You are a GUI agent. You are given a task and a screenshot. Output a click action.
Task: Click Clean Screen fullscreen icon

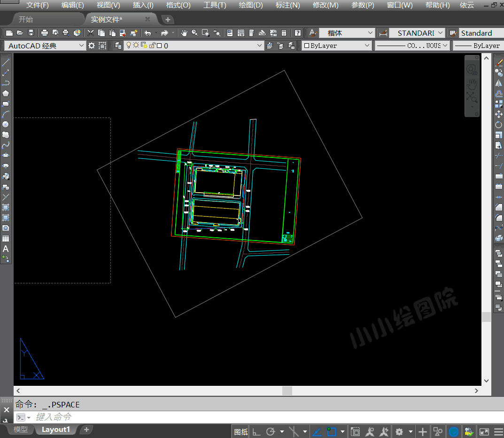pos(484,431)
